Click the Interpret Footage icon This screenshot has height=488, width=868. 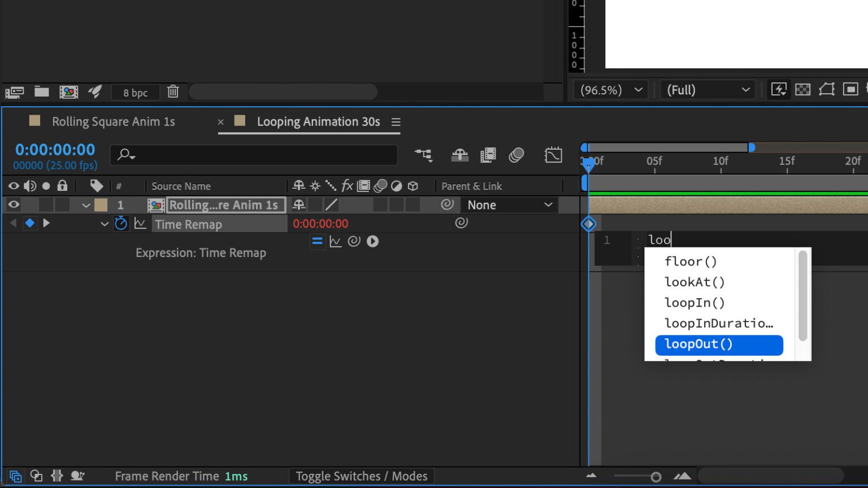click(14, 91)
